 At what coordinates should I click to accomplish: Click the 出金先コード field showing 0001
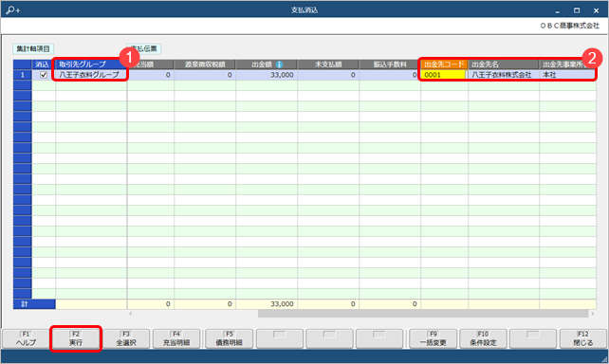pyautogui.click(x=444, y=75)
